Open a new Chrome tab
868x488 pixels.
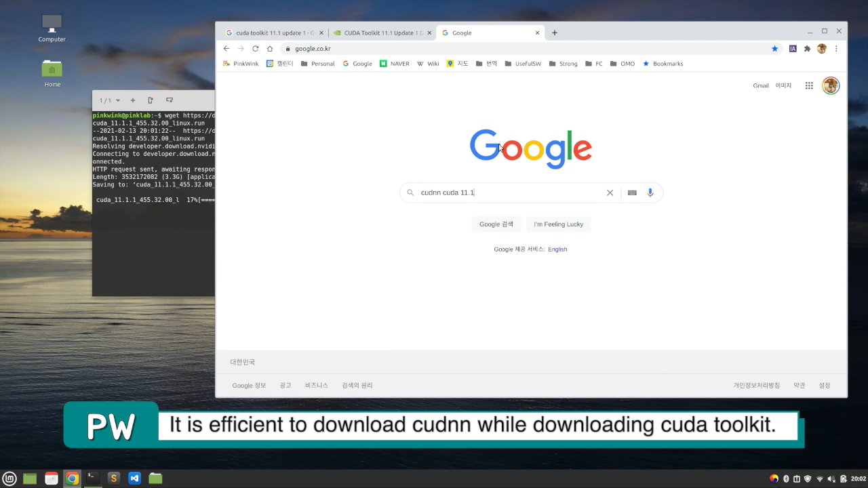tap(554, 33)
